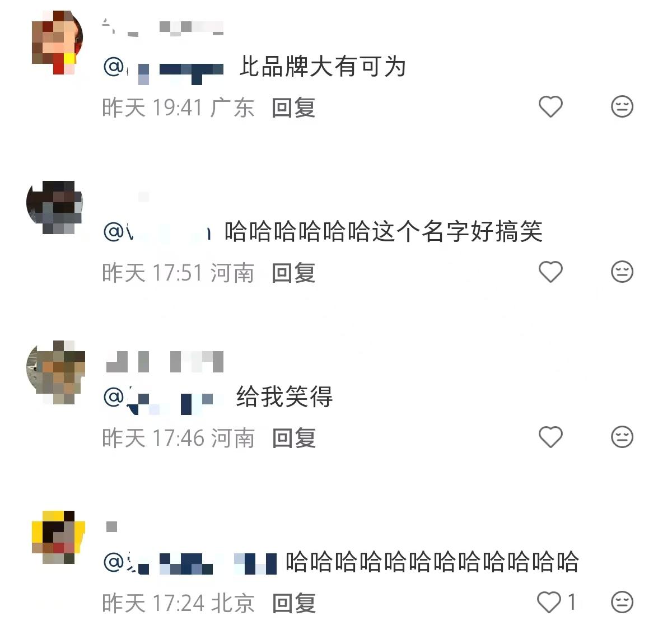672x639 pixels.
Task: Open avatar of the Beijing commenter
Action: pos(58,537)
